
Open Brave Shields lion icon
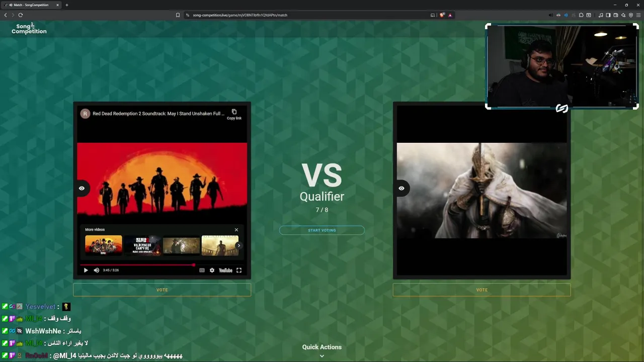click(442, 15)
